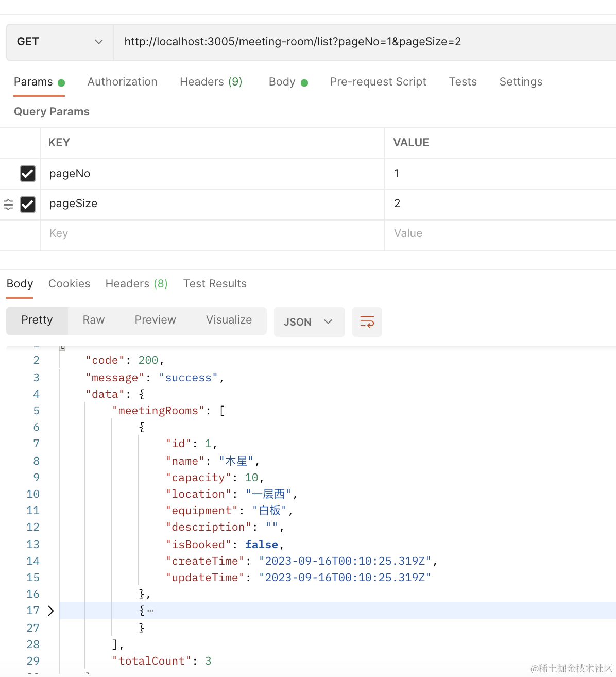
Task: Open the GET method dropdown
Action: pos(60,42)
